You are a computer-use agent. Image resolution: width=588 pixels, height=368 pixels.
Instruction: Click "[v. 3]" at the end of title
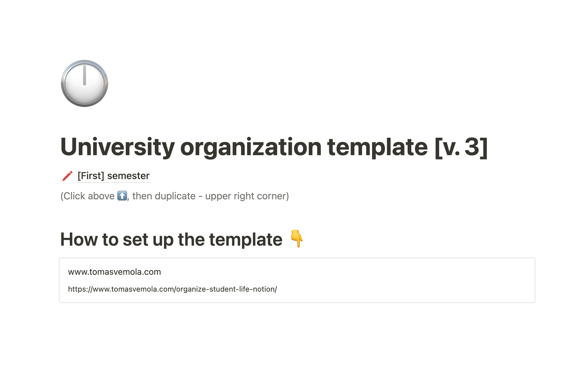click(461, 147)
